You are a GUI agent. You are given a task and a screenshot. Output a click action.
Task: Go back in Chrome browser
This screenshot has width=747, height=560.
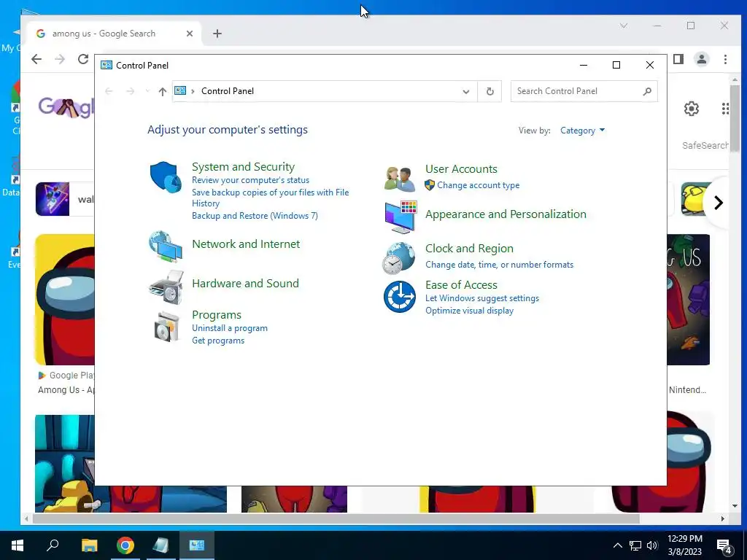pyautogui.click(x=36, y=59)
